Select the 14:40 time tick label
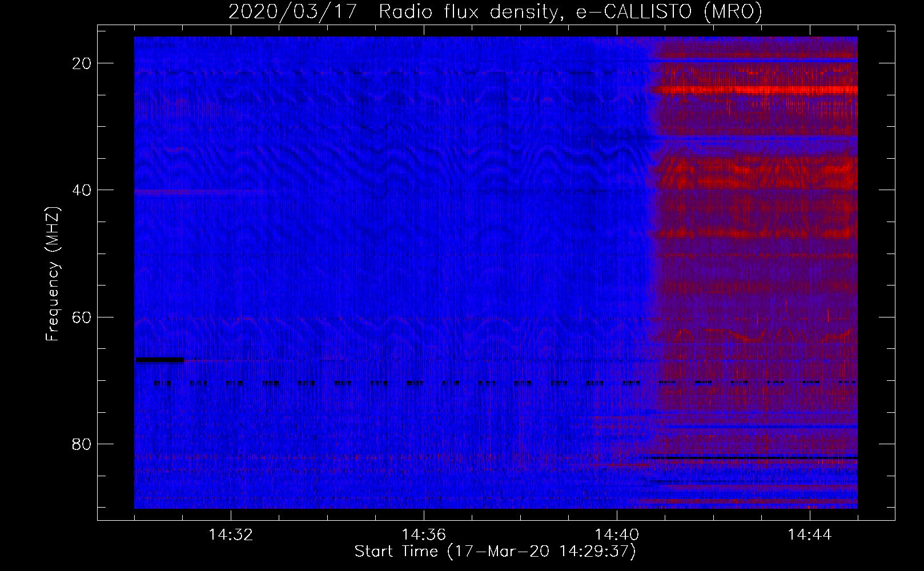This screenshot has width=924, height=571. point(617,535)
